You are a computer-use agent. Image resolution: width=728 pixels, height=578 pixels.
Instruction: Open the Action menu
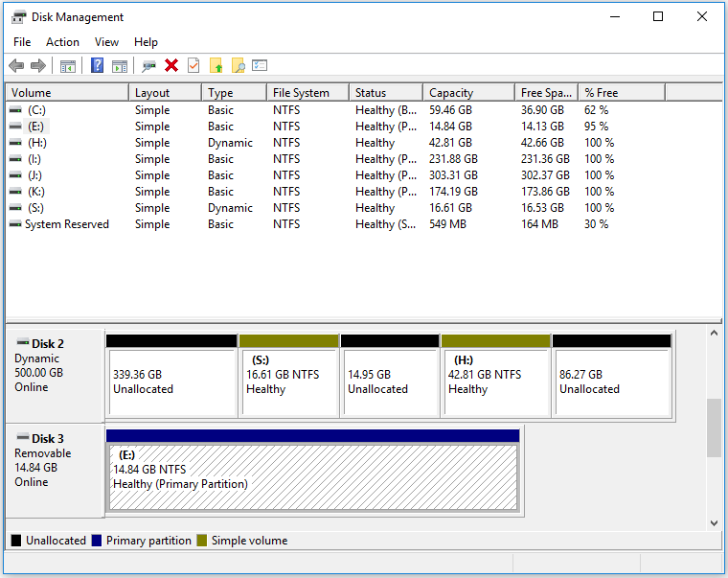pos(63,42)
